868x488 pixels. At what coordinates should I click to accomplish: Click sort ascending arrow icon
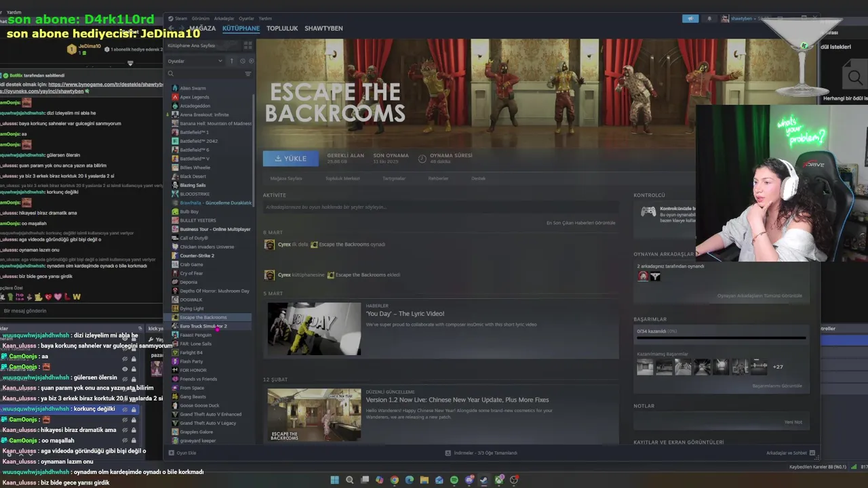[x=232, y=61]
